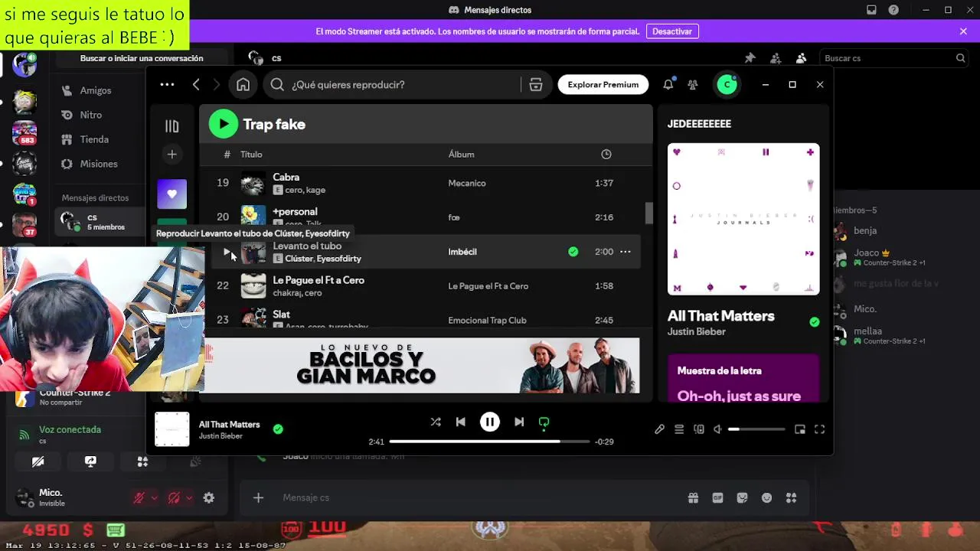This screenshot has width=980, height=551.
Task: Expand Discord microphone input options arrow
Action: (154, 497)
